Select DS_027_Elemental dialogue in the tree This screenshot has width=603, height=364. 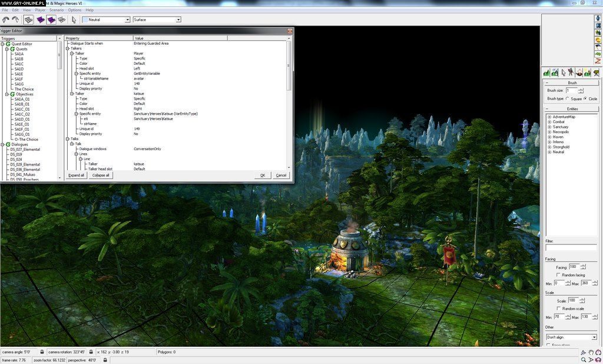coord(25,150)
